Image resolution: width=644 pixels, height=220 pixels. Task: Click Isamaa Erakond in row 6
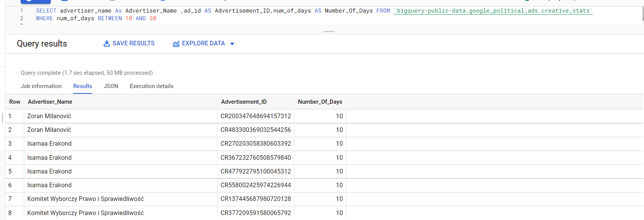pyautogui.click(x=49, y=185)
